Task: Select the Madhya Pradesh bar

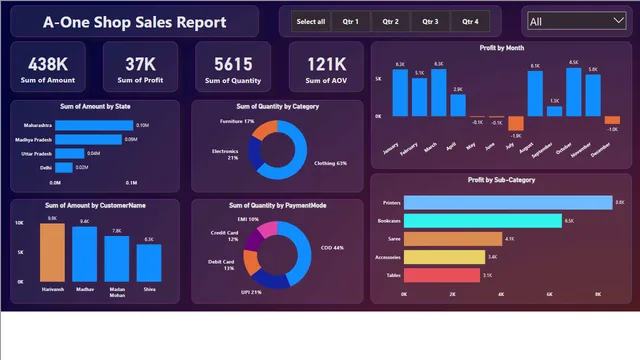Action: [x=88, y=140]
